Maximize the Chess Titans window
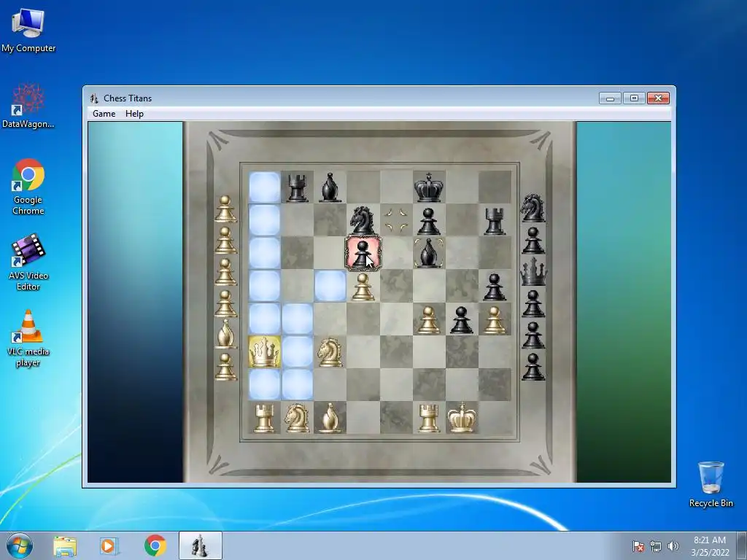747x560 pixels. [x=634, y=98]
